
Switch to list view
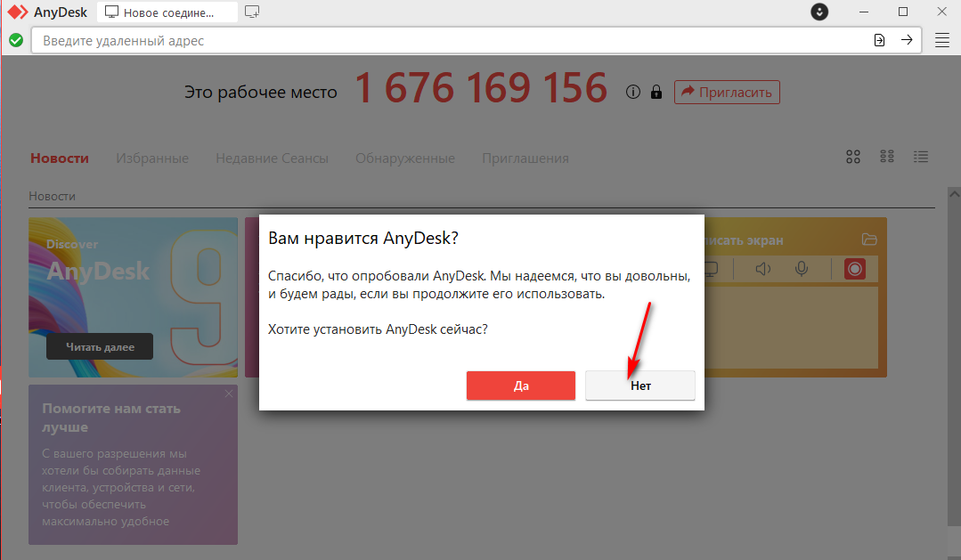point(921,157)
